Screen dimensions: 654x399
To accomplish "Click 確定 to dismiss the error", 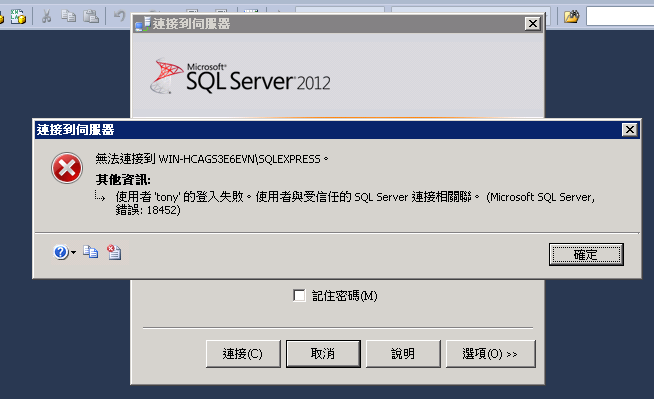I will [586, 254].
